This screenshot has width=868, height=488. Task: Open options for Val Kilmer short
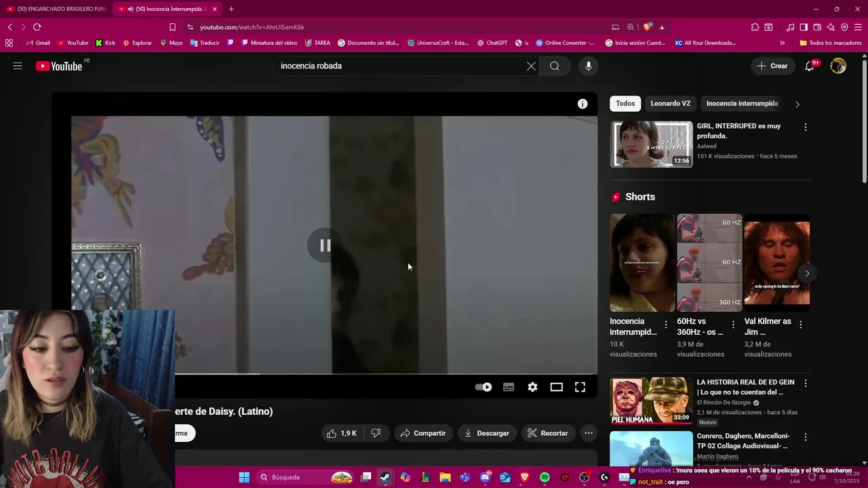click(x=801, y=325)
